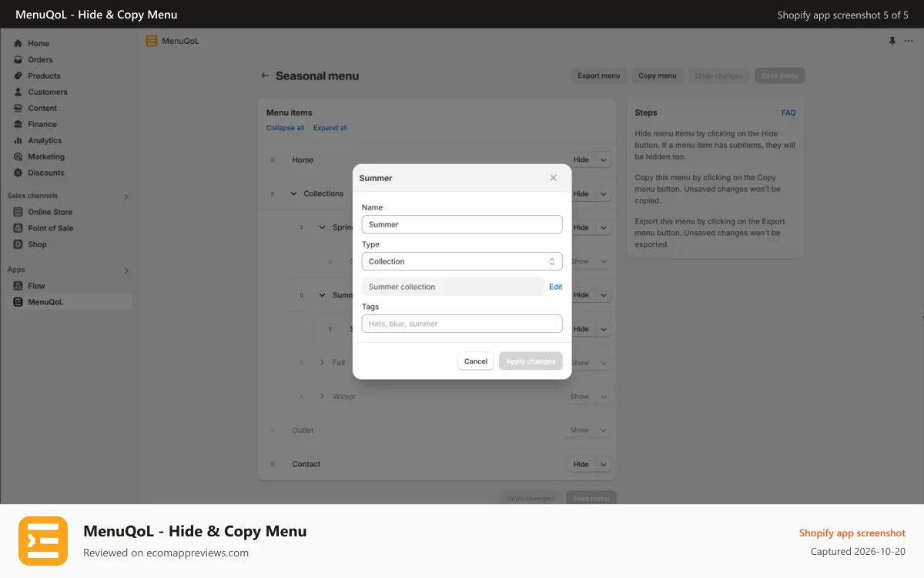
Task: Open the FAQ link in the Steps panel
Action: (x=788, y=113)
